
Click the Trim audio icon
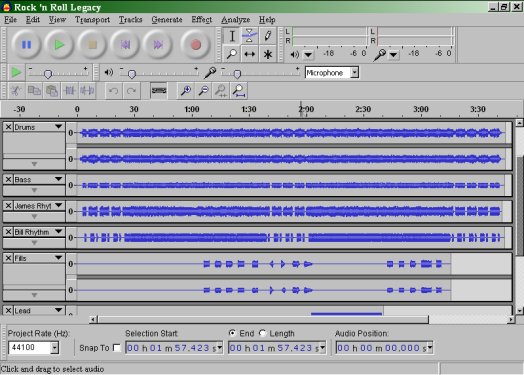(70, 91)
